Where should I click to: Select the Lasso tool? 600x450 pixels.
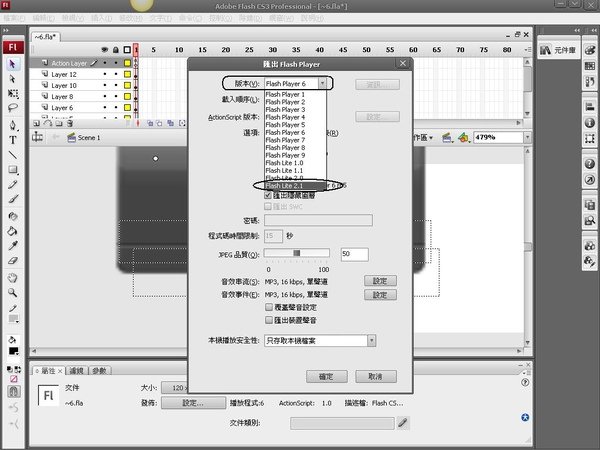(13, 108)
